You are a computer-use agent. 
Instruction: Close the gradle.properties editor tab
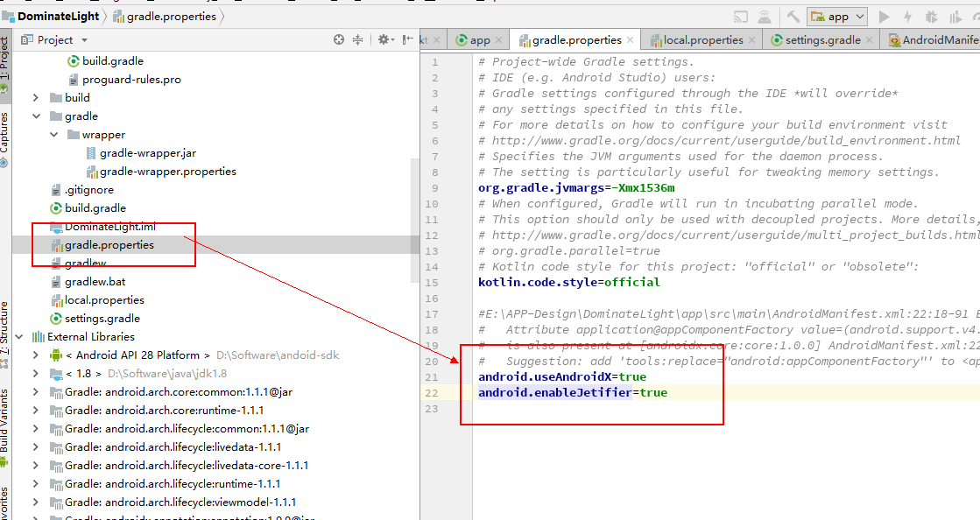pos(630,40)
